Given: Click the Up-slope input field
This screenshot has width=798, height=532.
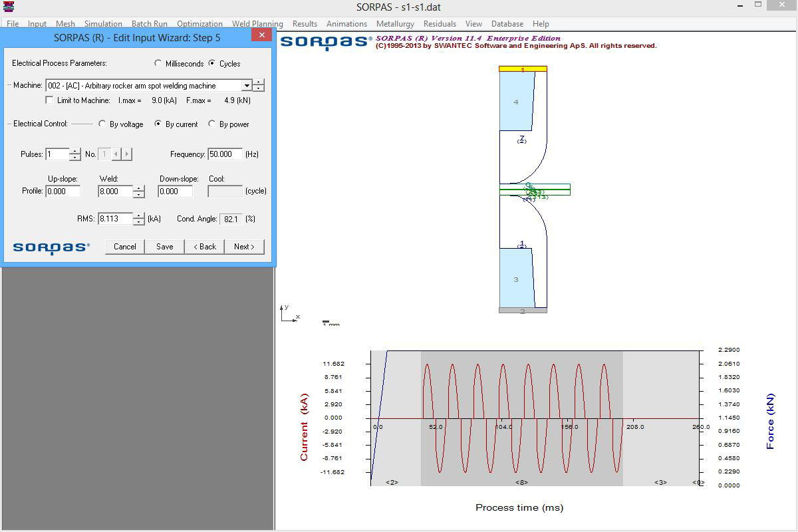Looking at the screenshot, I should coord(63,192).
